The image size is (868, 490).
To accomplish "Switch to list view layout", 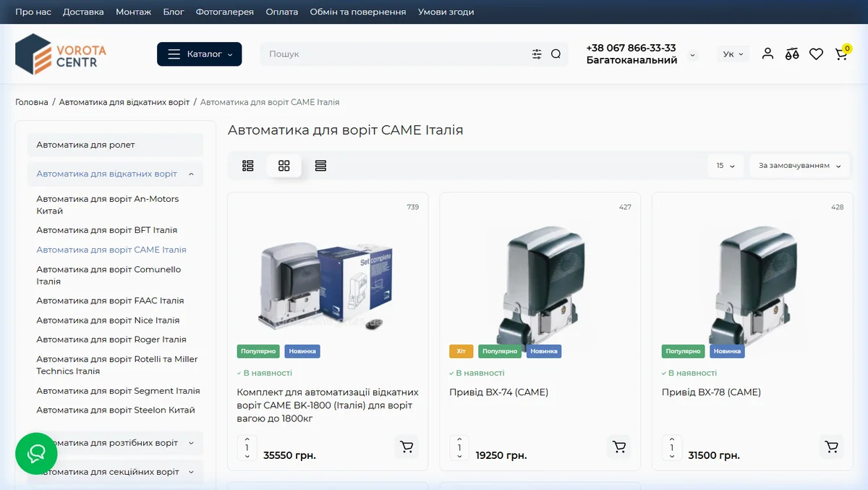I will pyautogui.click(x=248, y=166).
